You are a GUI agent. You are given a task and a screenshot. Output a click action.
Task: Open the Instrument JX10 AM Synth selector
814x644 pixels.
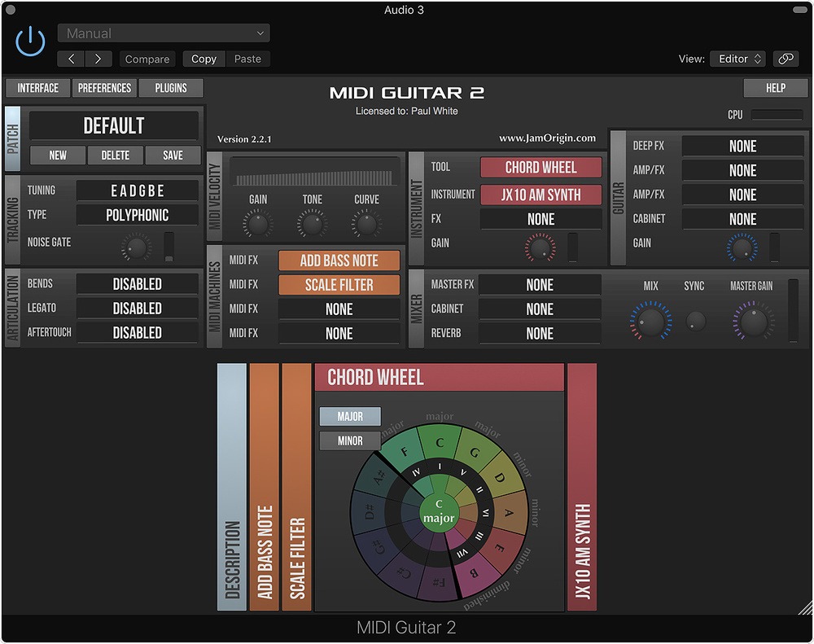541,195
